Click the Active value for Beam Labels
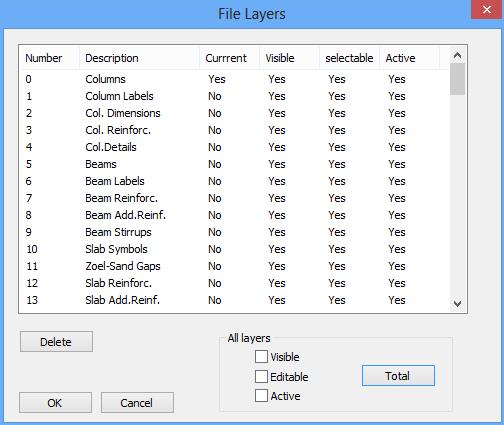Viewport: 504px width, 425px height. (x=397, y=181)
